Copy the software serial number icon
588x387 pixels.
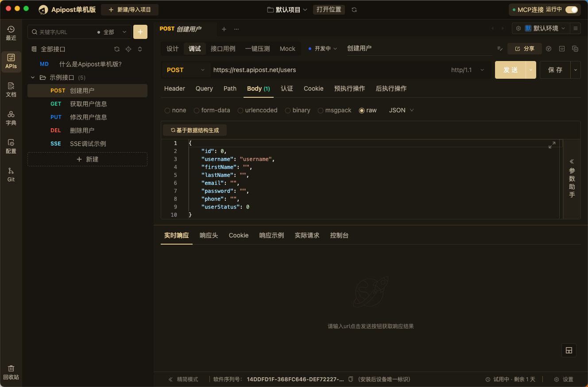tap(351, 379)
